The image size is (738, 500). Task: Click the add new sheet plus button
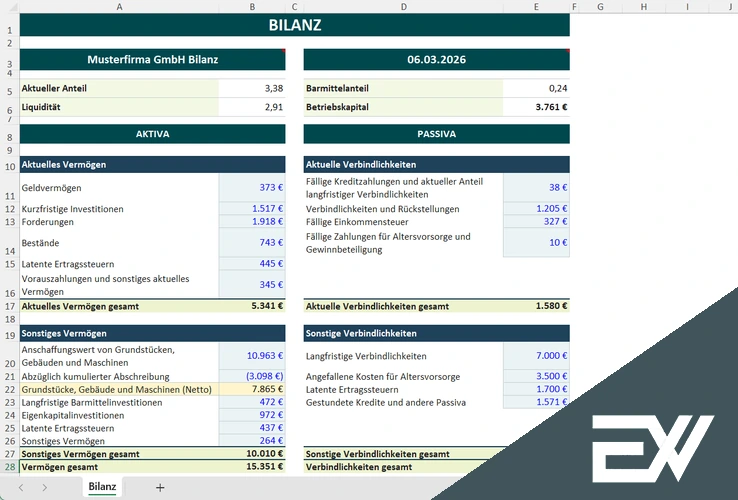pyautogui.click(x=160, y=487)
